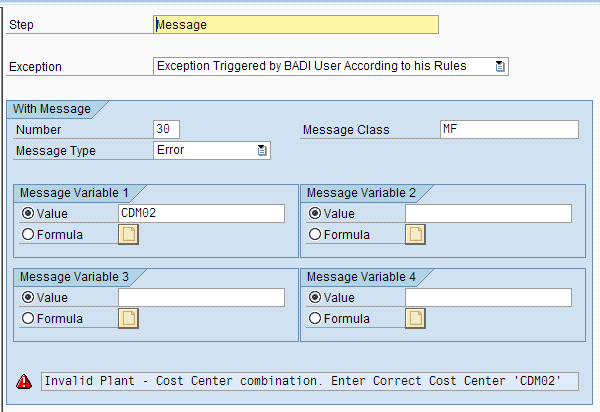Open formula editor icon for Message Variable 1
The height and width of the screenshot is (412, 600).
coord(129,234)
